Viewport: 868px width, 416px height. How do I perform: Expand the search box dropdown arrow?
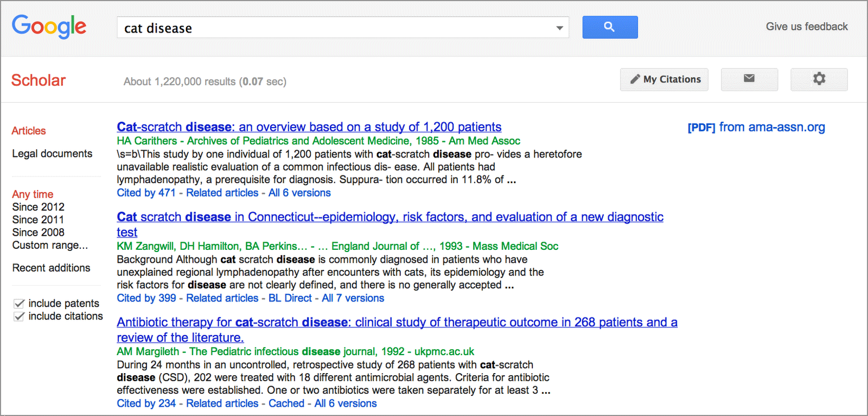coord(559,28)
